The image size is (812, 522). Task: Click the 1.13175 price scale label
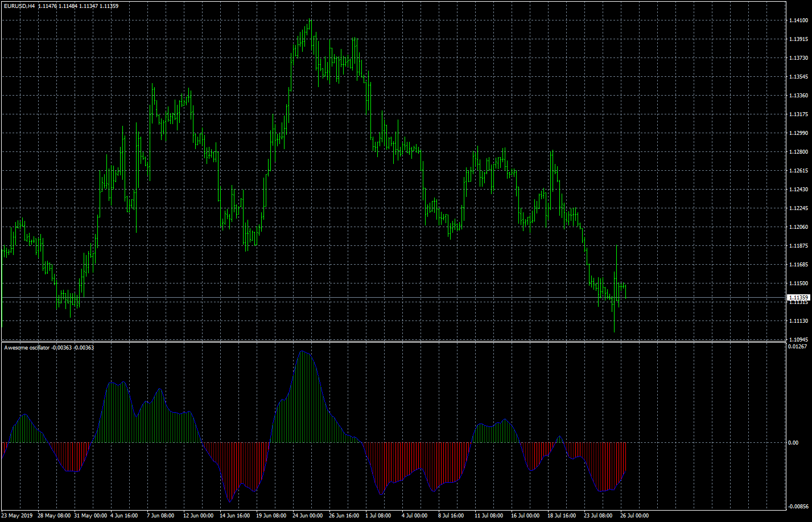(798, 114)
